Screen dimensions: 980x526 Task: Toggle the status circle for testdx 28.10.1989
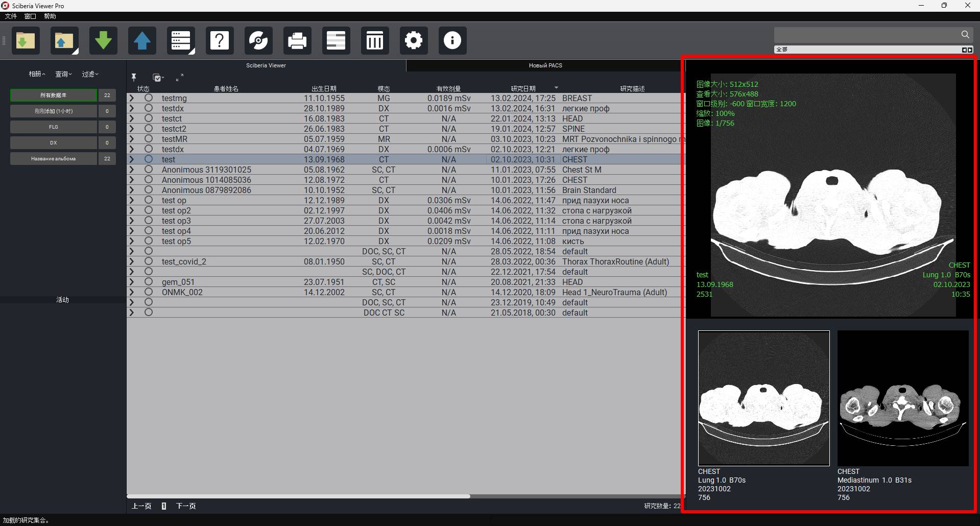coord(149,108)
